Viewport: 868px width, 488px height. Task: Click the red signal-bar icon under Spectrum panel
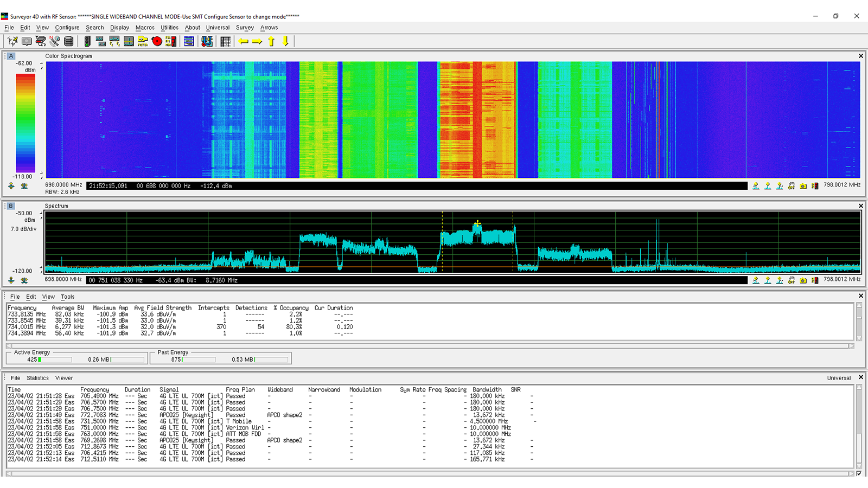(x=815, y=280)
